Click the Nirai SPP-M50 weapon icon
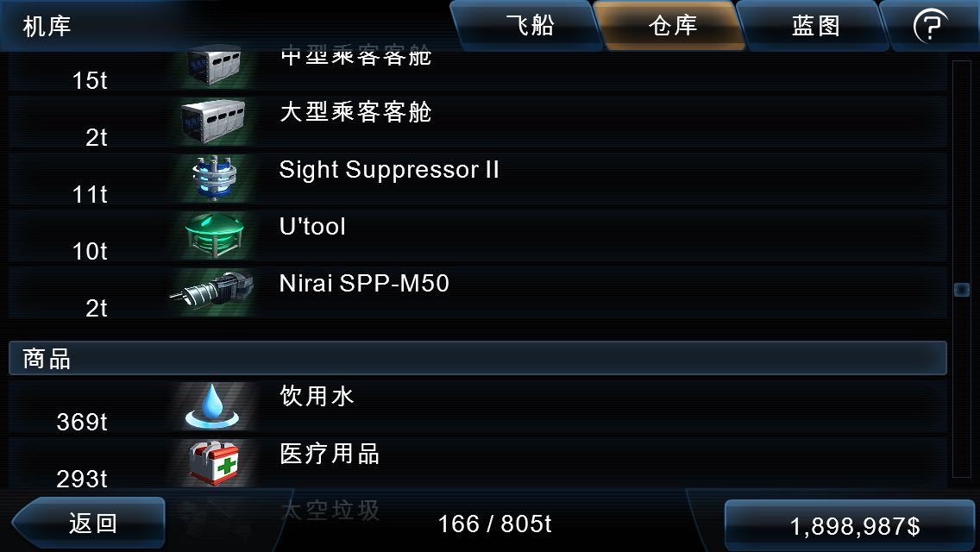Screen dimensions: 980x552 pyautogui.click(x=211, y=292)
